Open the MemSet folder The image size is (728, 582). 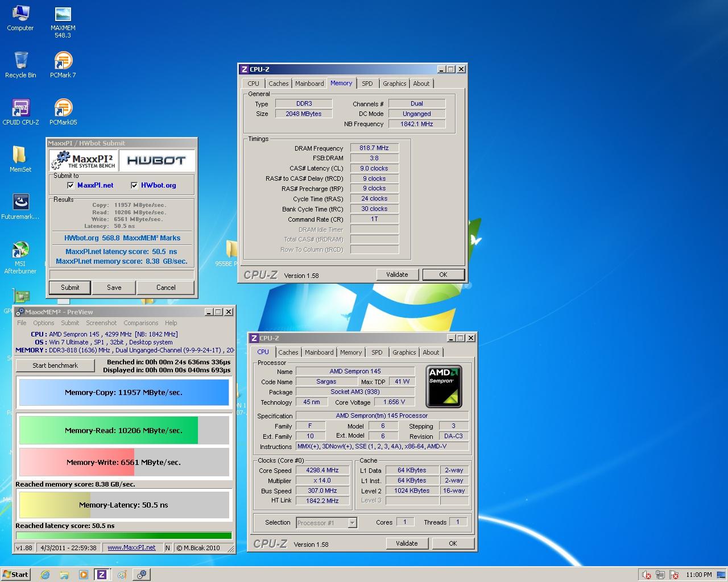tap(20, 159)
